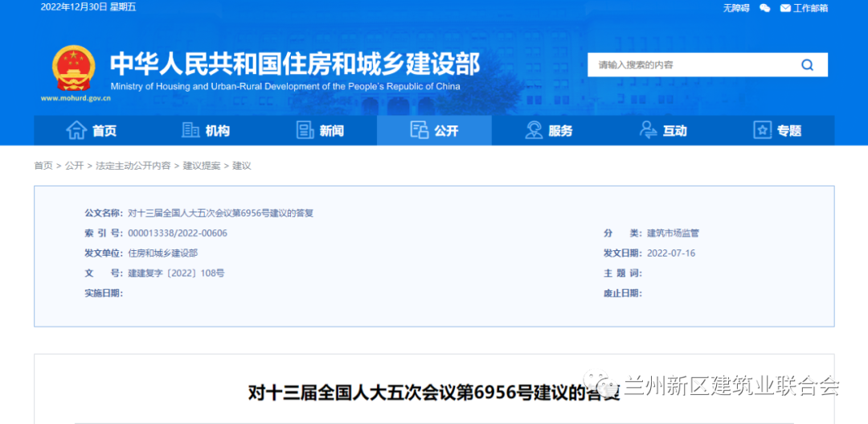Image resolution: width=868 pixels, height=424 pixels.
Task: Click the document icon beside 公开
Action: (x=419, y=131)
